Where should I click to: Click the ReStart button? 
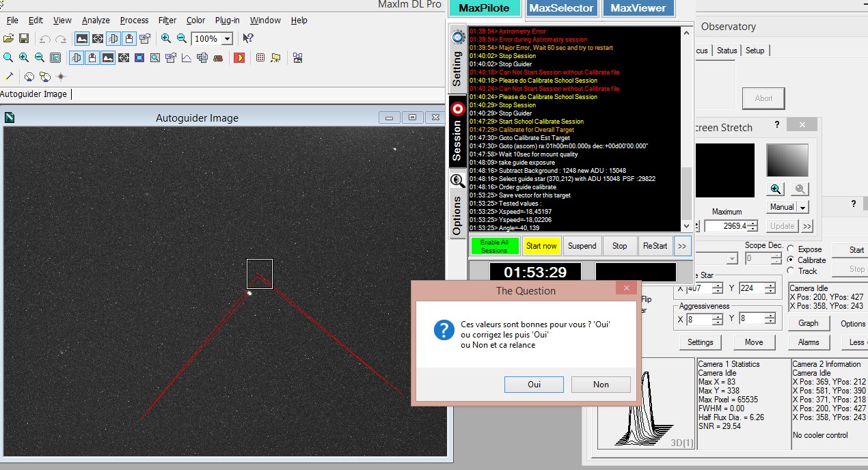click(655, 246)
